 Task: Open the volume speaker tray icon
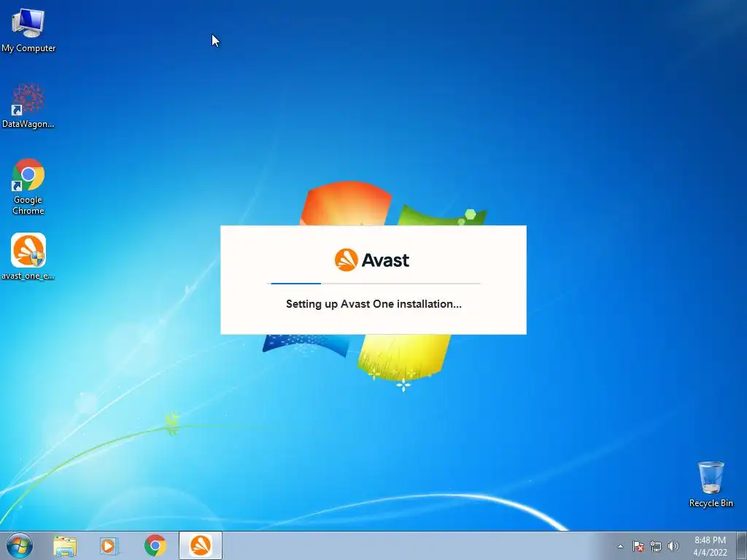(673, 546)
